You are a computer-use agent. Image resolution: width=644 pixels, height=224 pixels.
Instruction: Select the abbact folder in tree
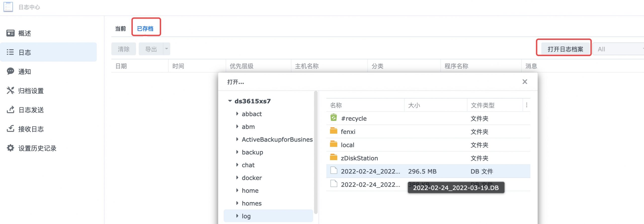click(x=252, y=114)
